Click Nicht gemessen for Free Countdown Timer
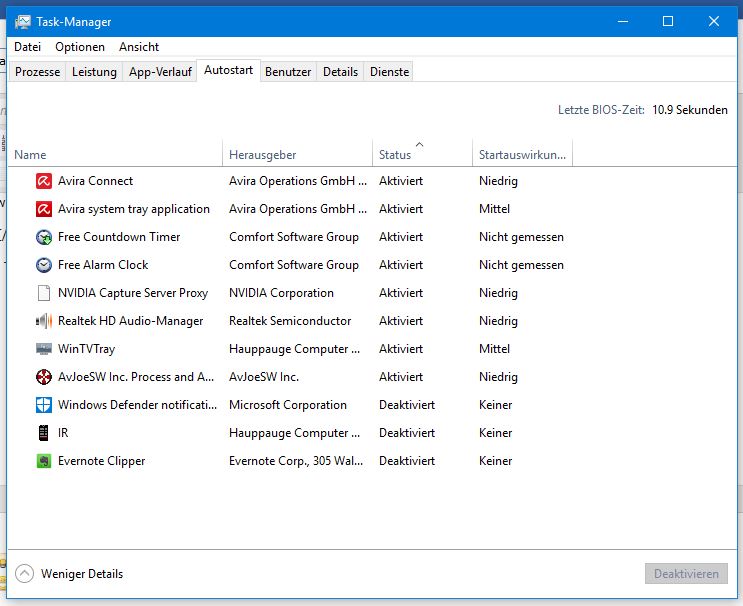The height and width of the screenshot is (606, 743). [x=521, y=237]
